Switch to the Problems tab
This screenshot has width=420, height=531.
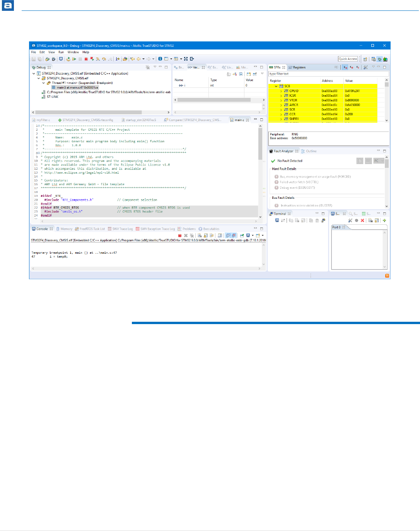(187, 229)
